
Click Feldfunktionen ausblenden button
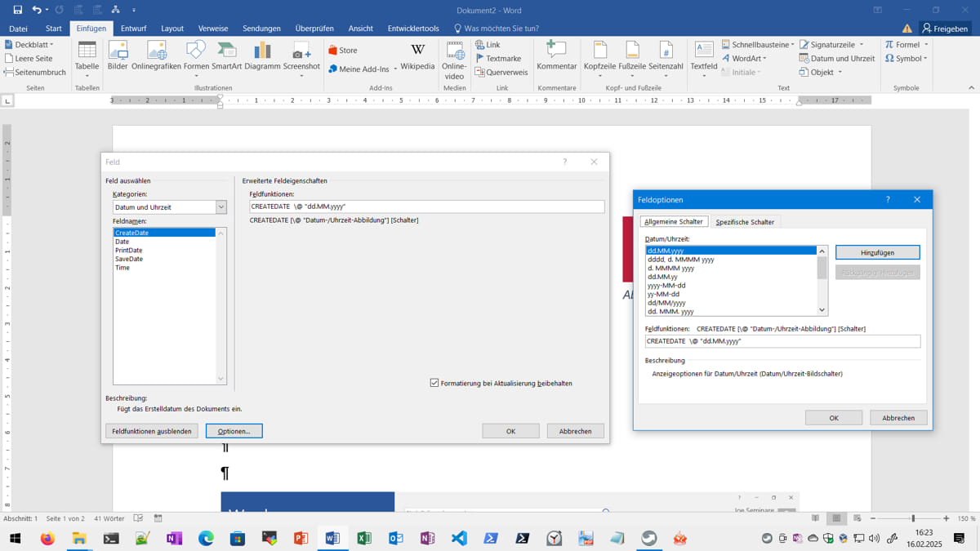point(152,431)
